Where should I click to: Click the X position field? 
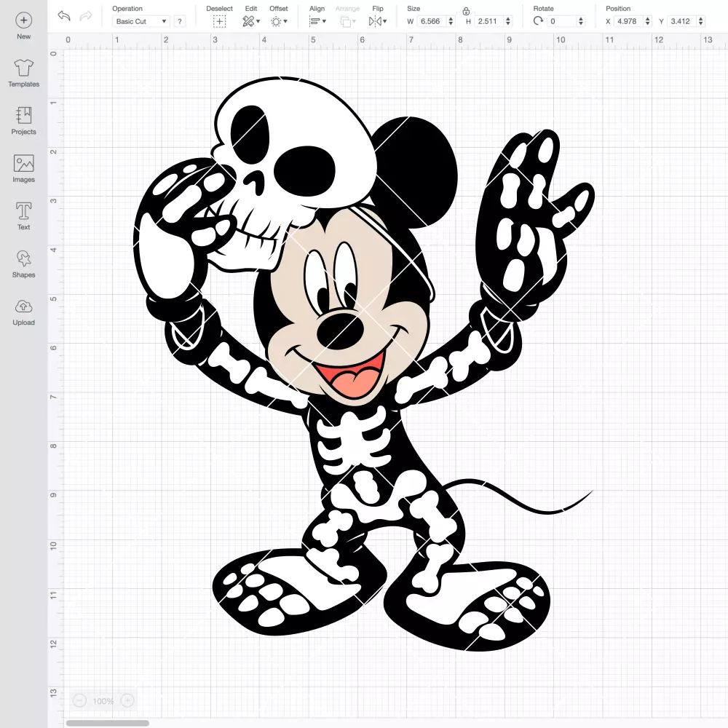pos(629,21)
